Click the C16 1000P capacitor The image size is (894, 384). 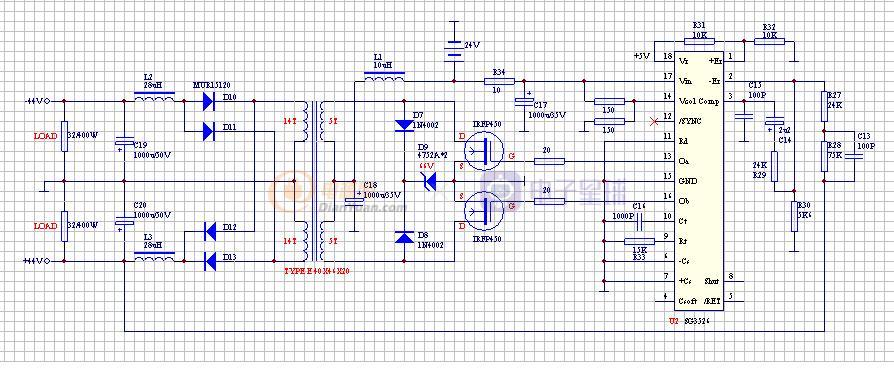click(x=639, y=218)
